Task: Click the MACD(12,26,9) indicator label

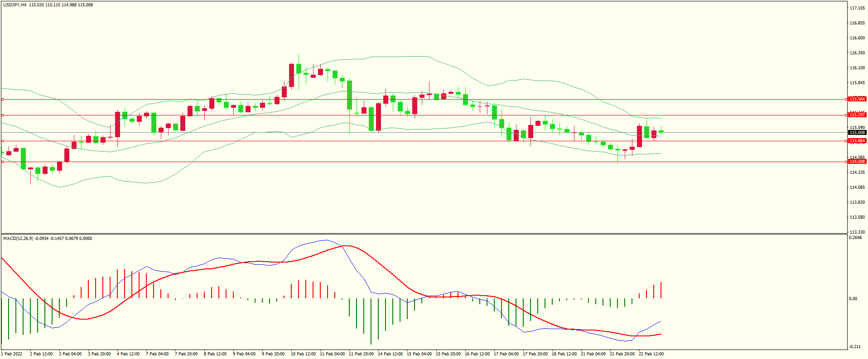Action: (18, 239)
